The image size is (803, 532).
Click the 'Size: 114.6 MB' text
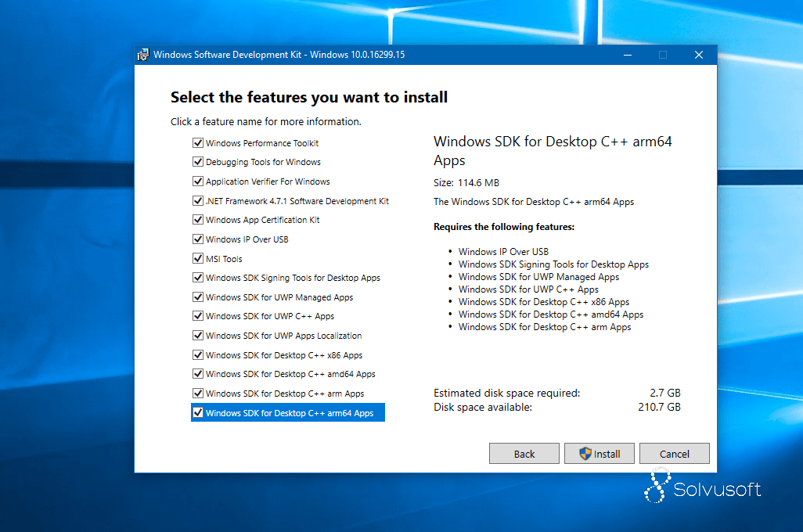pos(466,183)
